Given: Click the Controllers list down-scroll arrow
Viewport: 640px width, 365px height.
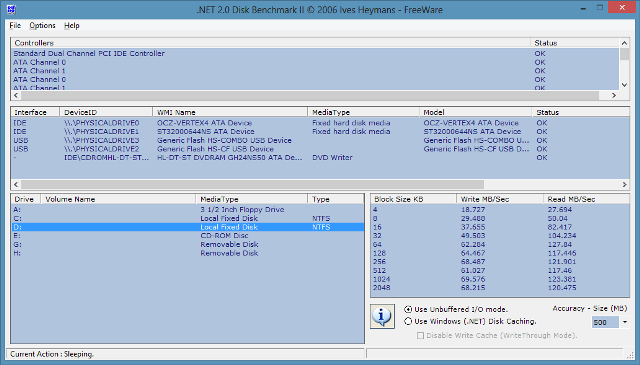Looking at the screenshot, I should tap(624, 85).
